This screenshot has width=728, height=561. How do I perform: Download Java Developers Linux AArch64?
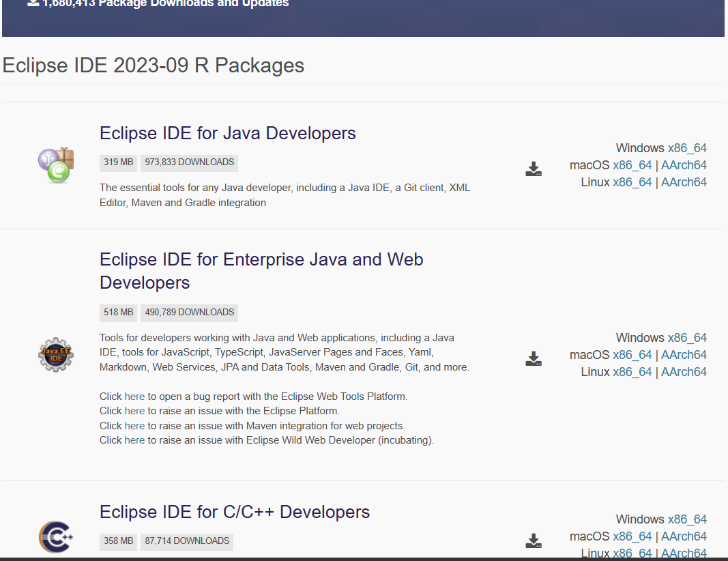pos(684,182)
